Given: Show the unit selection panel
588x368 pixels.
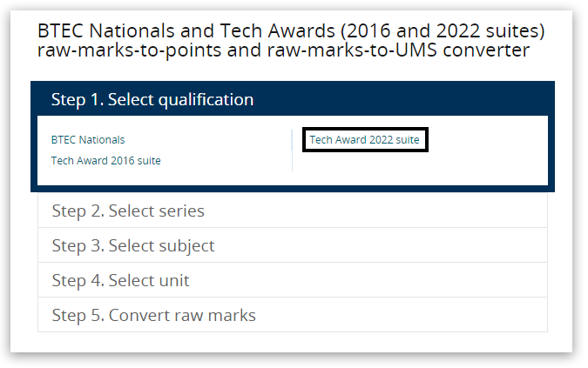Looking at the screenshot, I should [x=120, y=280].
